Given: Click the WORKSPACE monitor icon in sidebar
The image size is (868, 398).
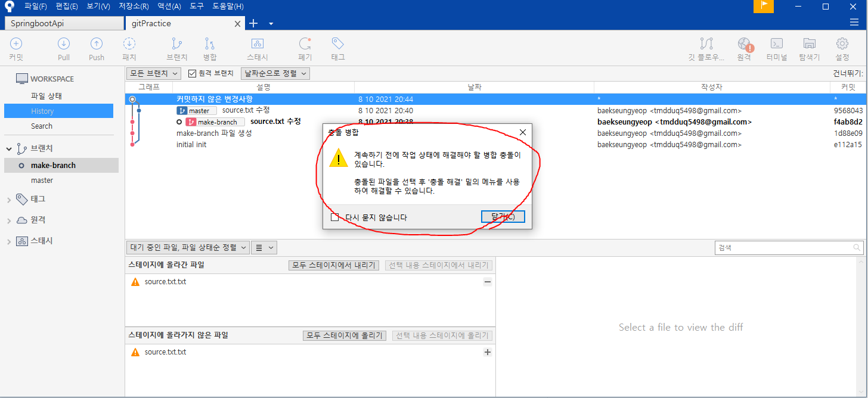Looking at the screenshot, I should click(x=22, y=79).
